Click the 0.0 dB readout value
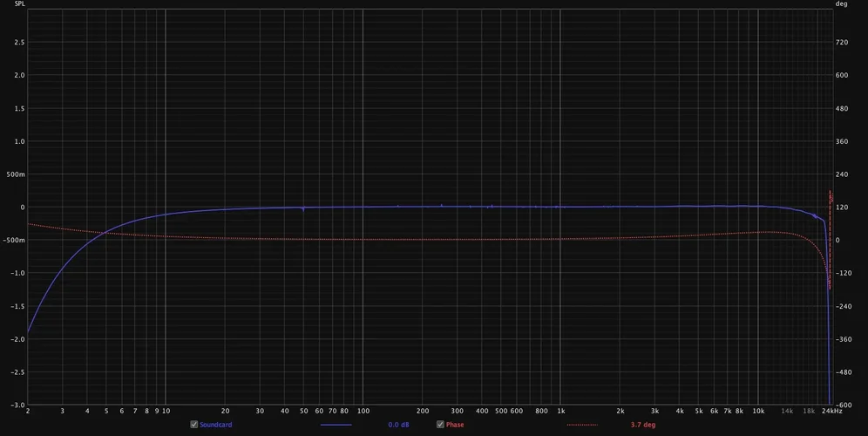 tap(398, 425)
